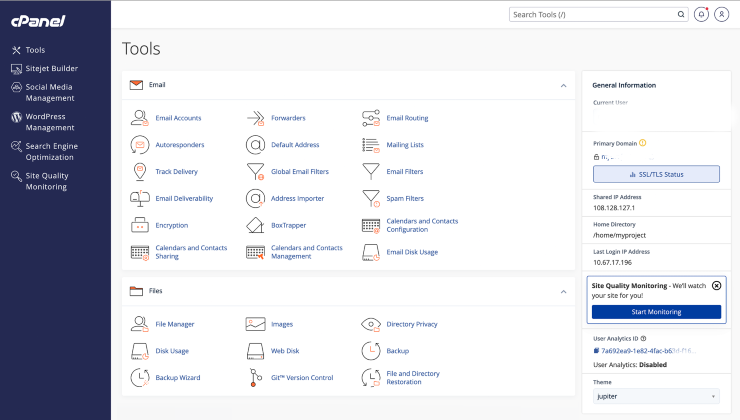Screen dimensions: 740x420
Task: Open the Autoresponders icon
Action: pos(139,145)
